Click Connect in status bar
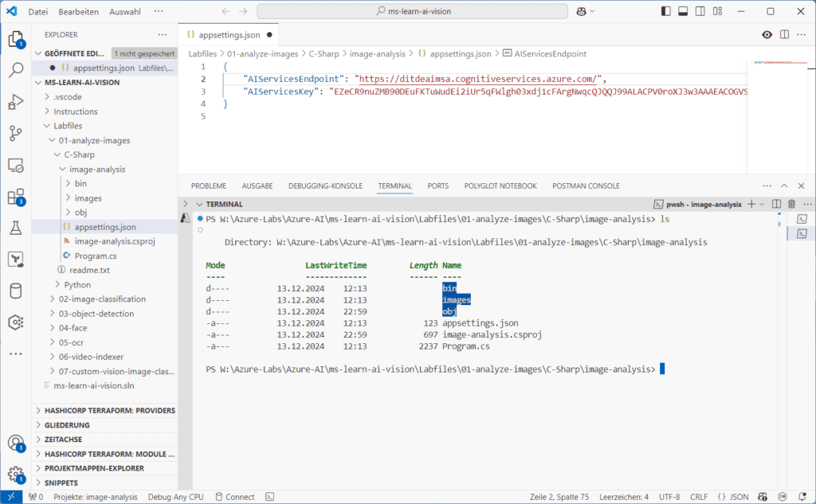The image size is (816, 504). 235,497
